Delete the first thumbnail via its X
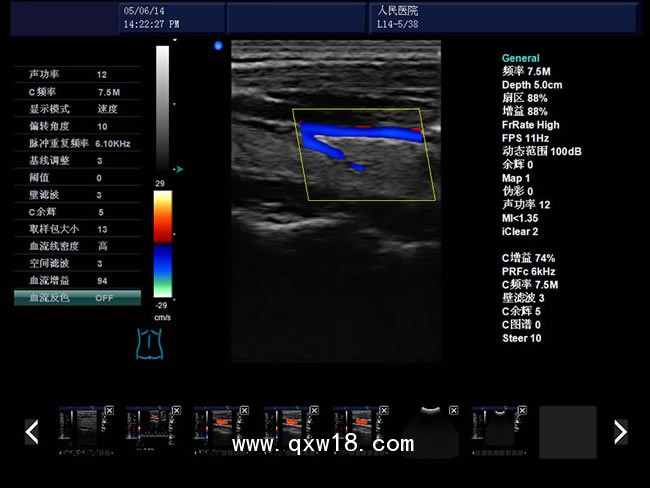 click(108, 410)
